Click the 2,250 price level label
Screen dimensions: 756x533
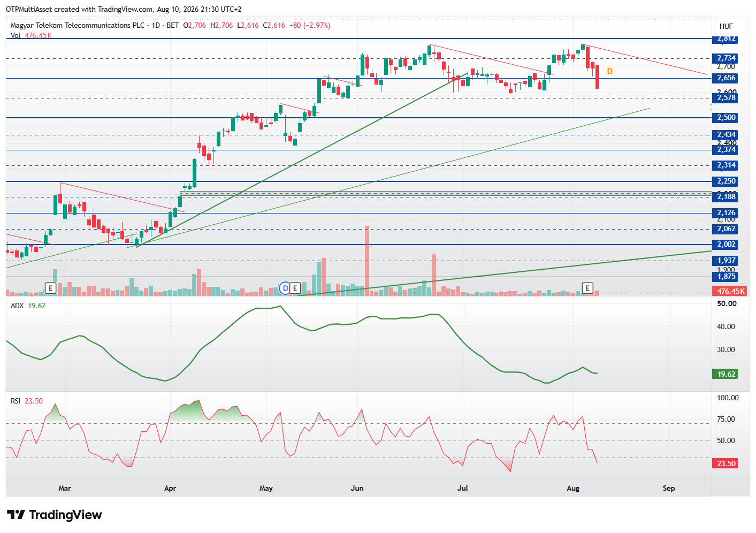click(x=726, y=181)
